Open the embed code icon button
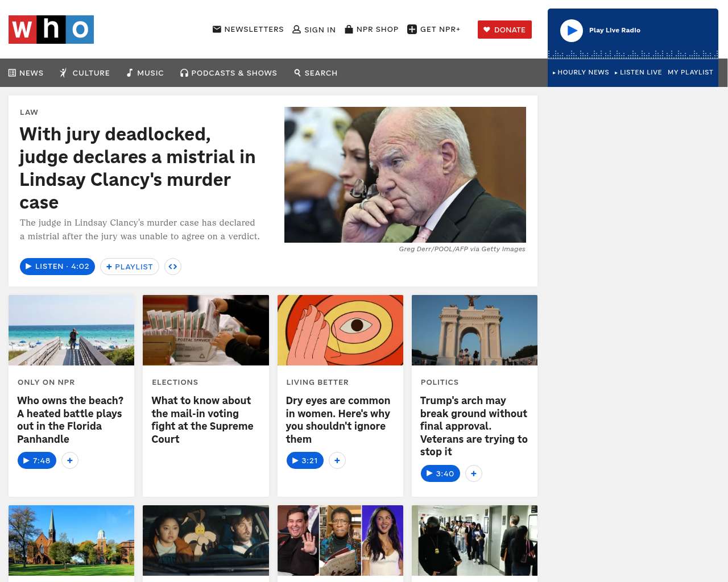 point(173,267)
